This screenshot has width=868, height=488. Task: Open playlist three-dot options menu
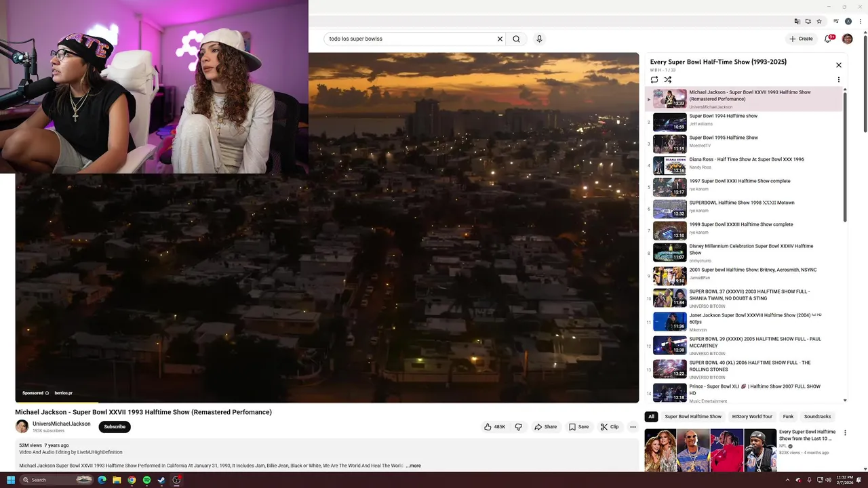click(839, 79)
